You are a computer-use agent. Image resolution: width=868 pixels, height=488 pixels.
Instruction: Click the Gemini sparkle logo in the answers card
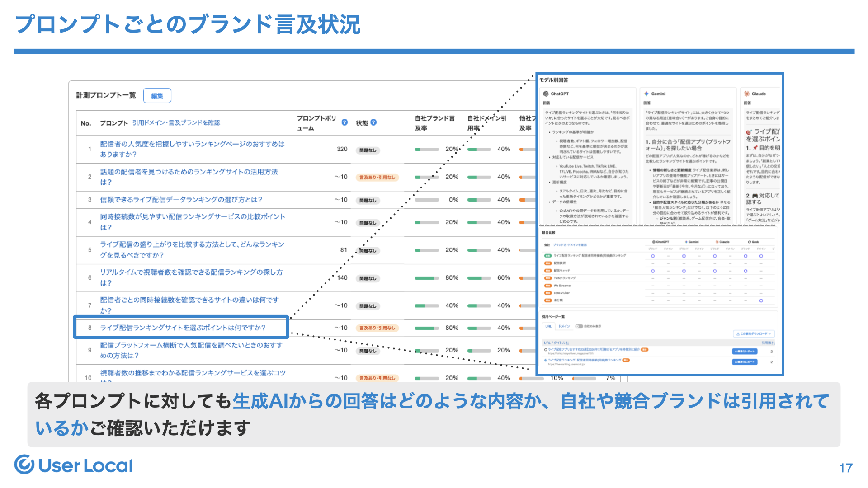646,94
